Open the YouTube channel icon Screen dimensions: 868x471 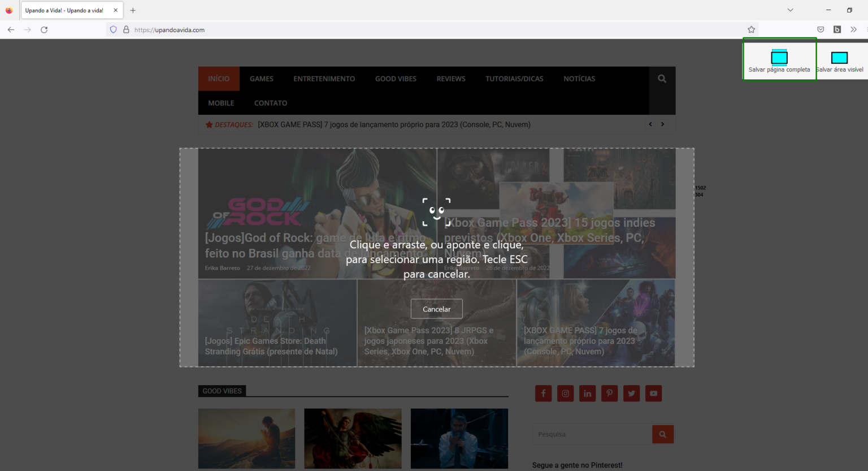[x=653, y=393]
